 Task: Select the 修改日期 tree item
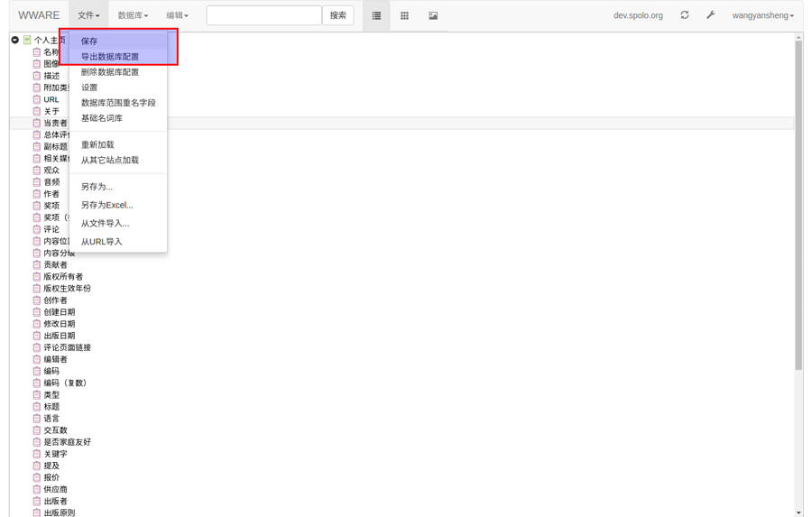coord(59,324)
